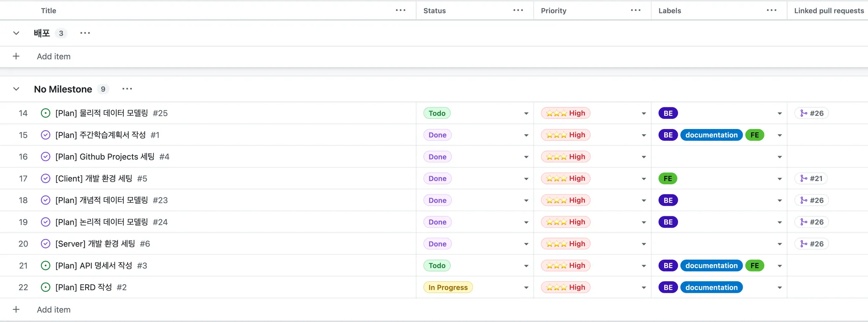Open the 배포 group options menu
868x322 pixels.
click(85, 33)
